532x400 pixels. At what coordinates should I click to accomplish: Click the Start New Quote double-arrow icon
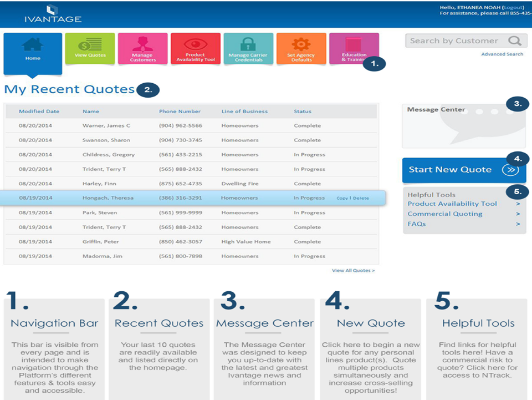[510, 170]
